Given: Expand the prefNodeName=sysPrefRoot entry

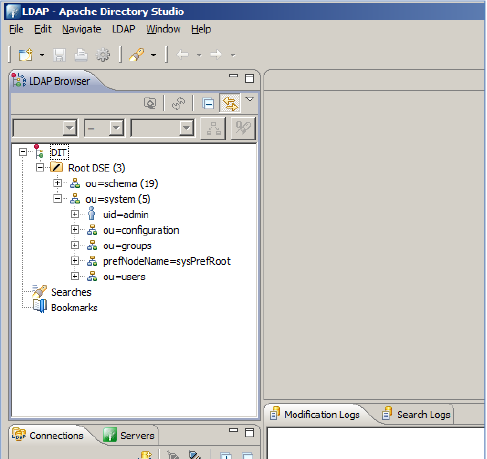Looking at the screenshot, I should tap(75, 261).
